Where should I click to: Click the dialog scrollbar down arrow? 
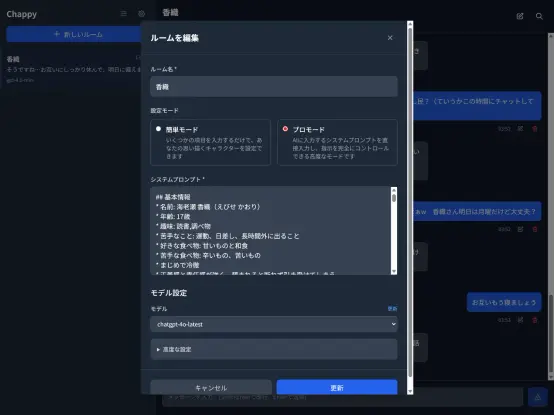(x=410, y=391)
